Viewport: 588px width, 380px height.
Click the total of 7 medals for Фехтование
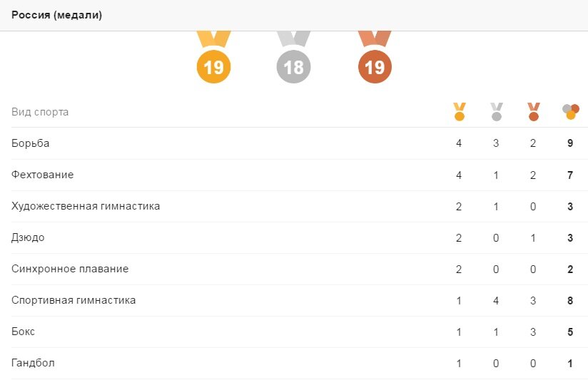pos(570,175)
